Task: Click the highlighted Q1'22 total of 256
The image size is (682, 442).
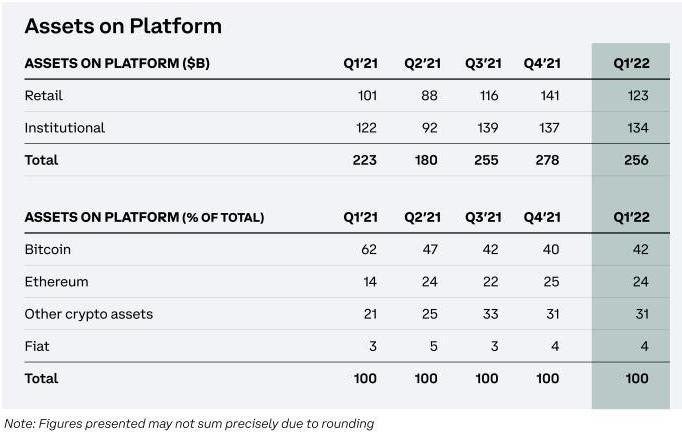Action: (x=634, y=160)
